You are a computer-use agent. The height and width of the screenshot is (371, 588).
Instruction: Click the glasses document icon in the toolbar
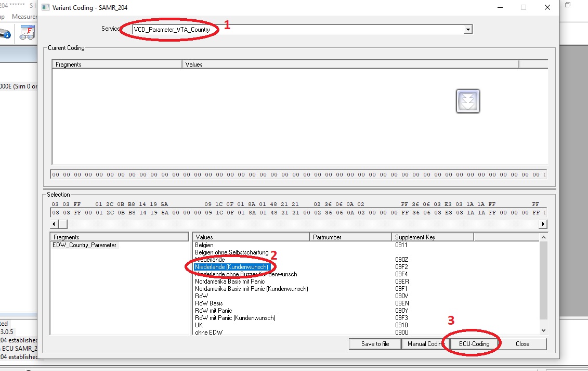point(27,33)
